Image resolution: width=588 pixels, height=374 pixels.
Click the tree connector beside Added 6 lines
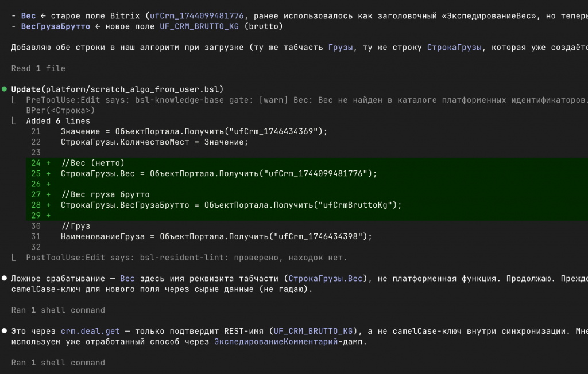coord(14,121)
